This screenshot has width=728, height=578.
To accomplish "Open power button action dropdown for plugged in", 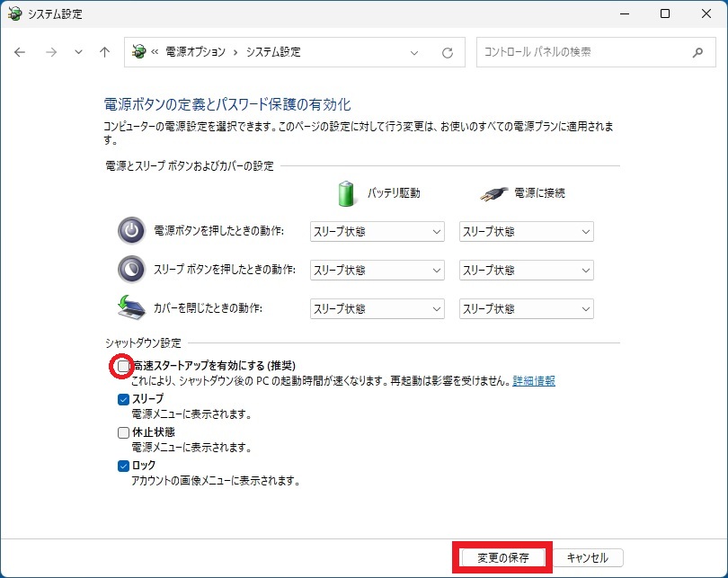I will click(x=527, y=231).
